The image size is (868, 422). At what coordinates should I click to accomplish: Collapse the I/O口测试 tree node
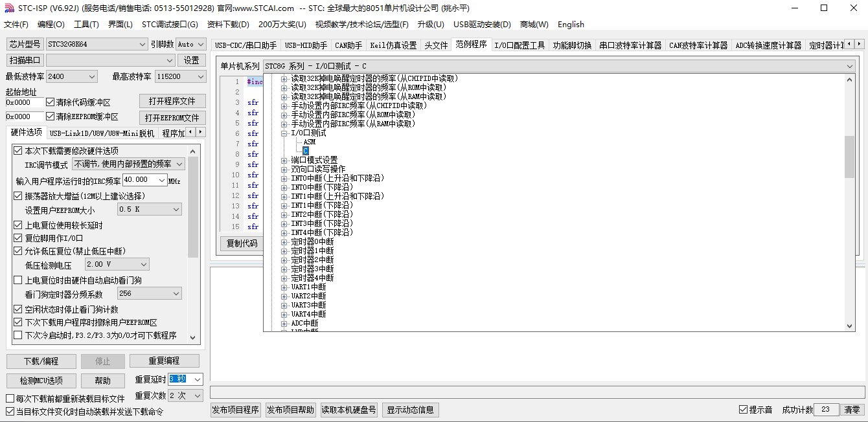pos(284,133)
